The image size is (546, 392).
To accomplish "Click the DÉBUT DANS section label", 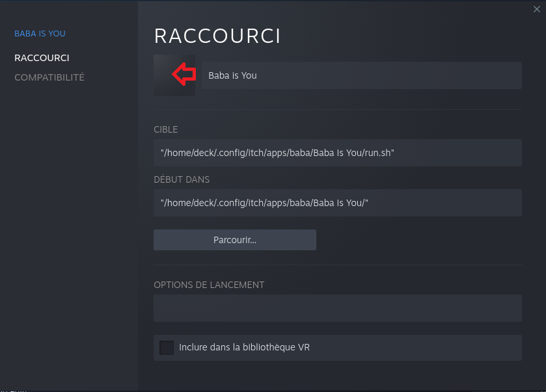I will pos(182,179).
